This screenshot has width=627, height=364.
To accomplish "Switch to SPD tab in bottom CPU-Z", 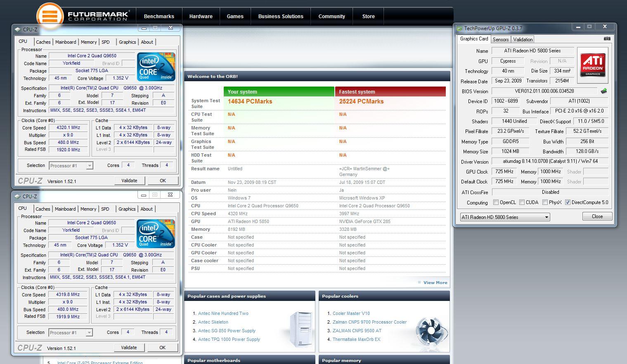I will tap(105, 209).
